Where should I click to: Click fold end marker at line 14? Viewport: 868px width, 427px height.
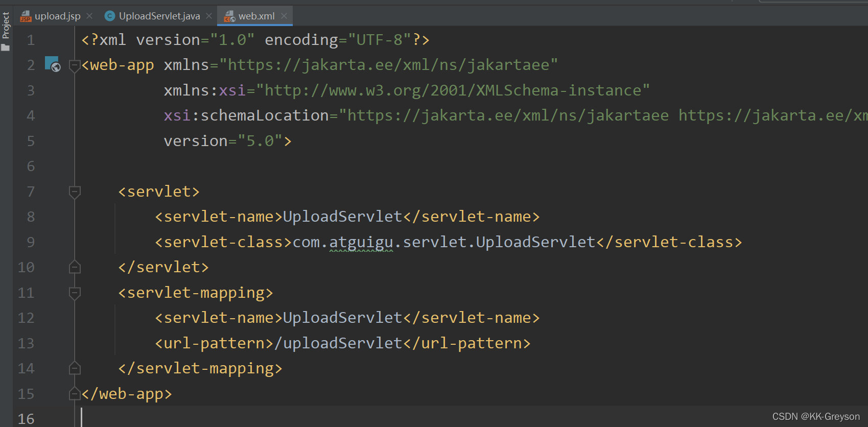point(75,368)
